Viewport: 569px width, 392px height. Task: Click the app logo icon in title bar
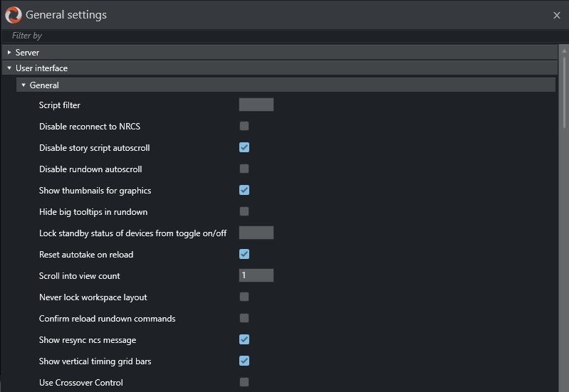13,14
